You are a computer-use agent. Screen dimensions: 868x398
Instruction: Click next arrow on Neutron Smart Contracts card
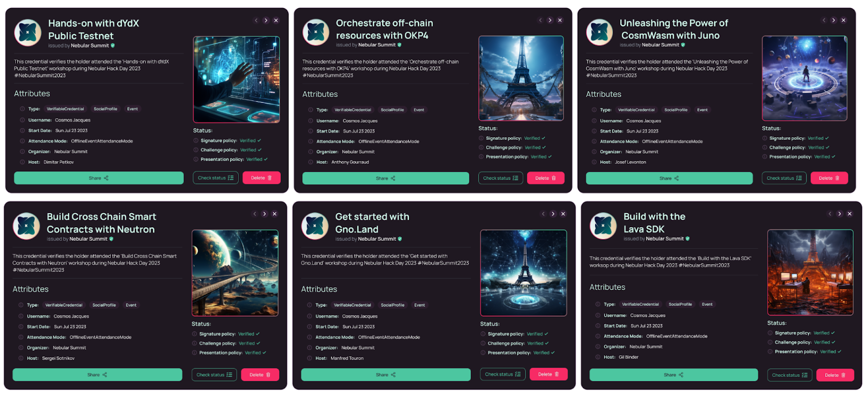[265, 214]
